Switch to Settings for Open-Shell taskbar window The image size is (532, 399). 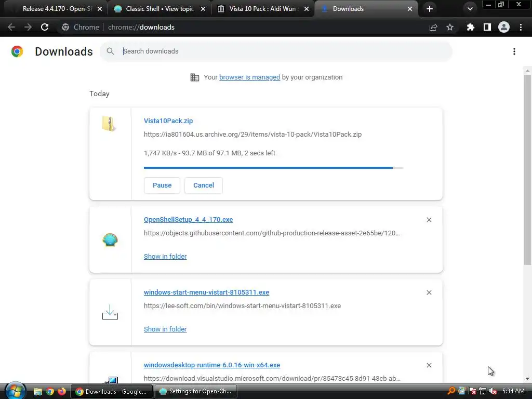point(195,392)
